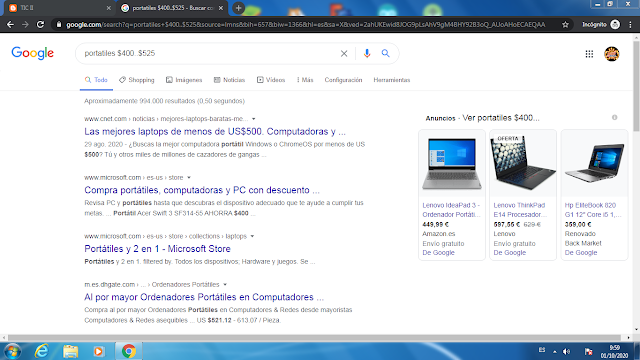
Task: Click the Google logo
Action: pos(33,53)
